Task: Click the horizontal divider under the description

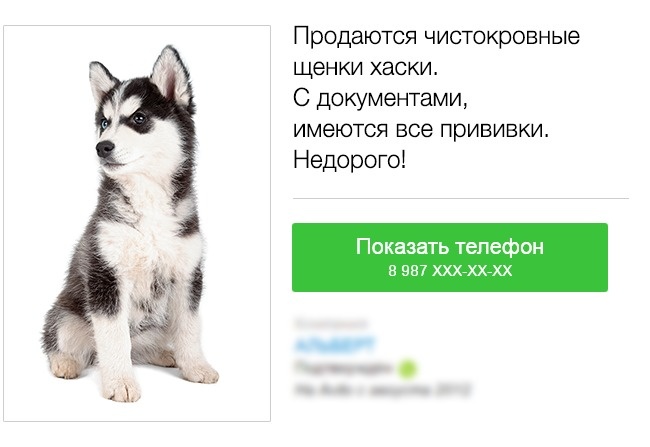Action: click(x=460, y=199)
